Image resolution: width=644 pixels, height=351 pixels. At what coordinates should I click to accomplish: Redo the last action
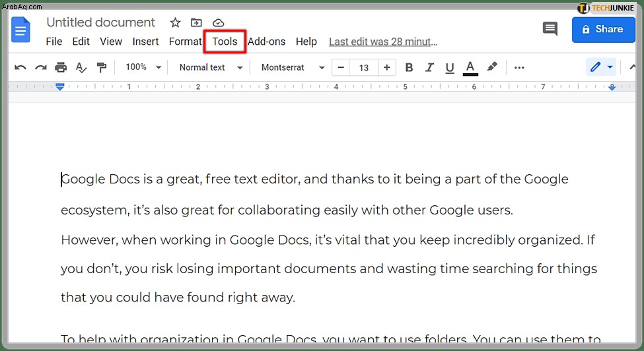(x=40, y=67)
